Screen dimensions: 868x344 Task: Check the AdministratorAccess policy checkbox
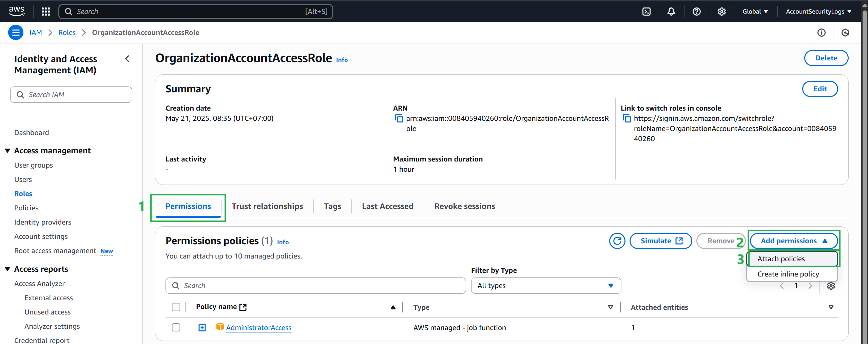[x=176, y=327]
